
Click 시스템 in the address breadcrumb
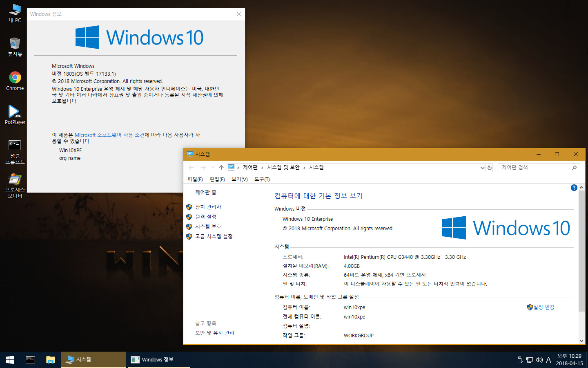[x=316, y=167]
